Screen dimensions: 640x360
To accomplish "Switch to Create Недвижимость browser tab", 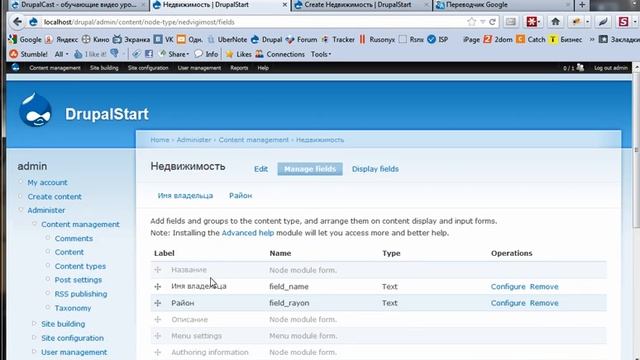I will (x=361, y=5).
